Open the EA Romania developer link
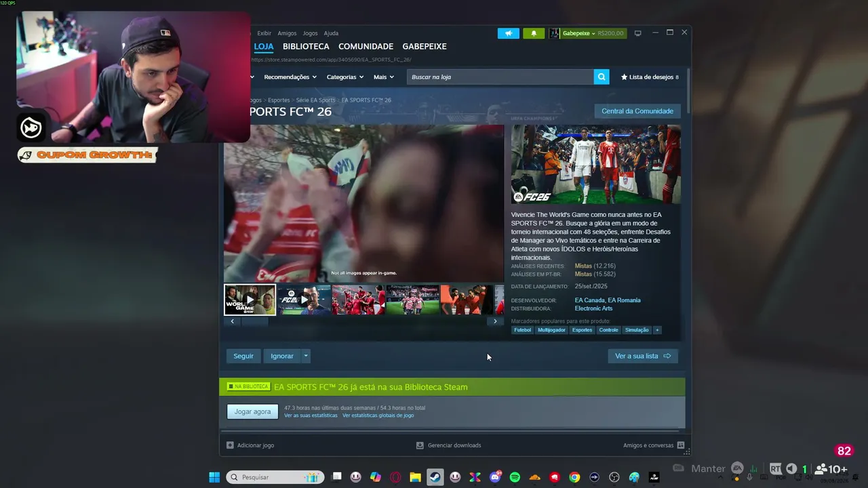The width and height of the screenshot is (868, 488). [x=624, y=300]
